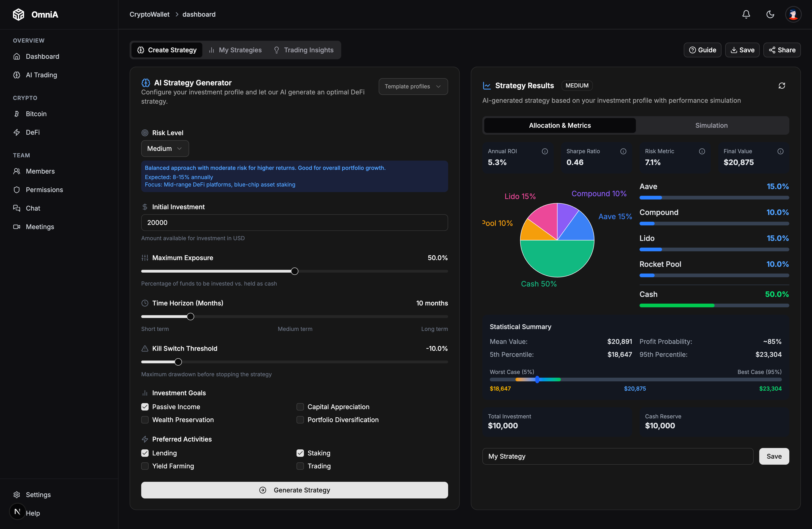
Task: Check the Capital Appreciation goal
Action: [x=300, y=407]
